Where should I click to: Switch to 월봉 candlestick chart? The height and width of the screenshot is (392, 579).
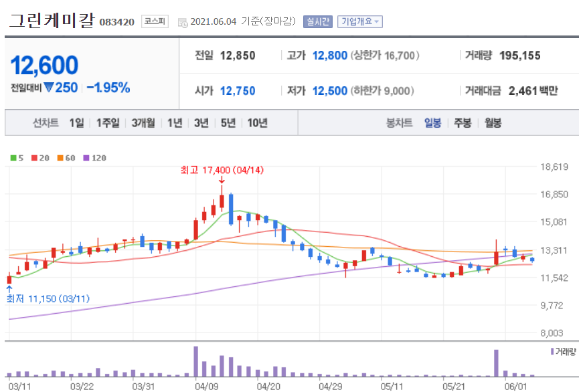[493, 122]
